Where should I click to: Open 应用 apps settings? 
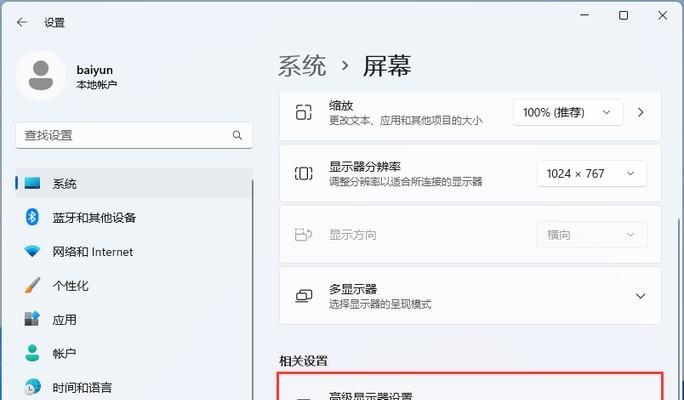[64, 320]
